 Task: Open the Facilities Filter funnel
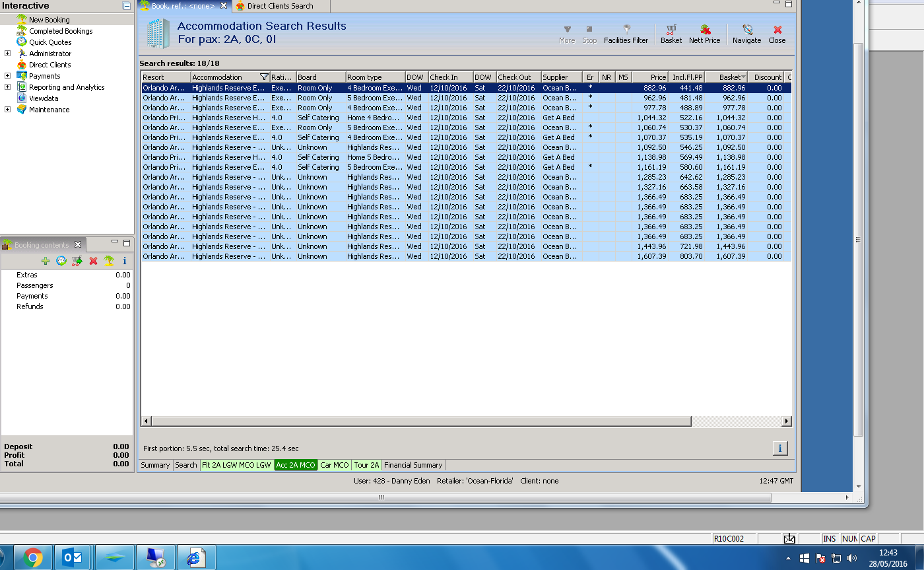[626, 30]
